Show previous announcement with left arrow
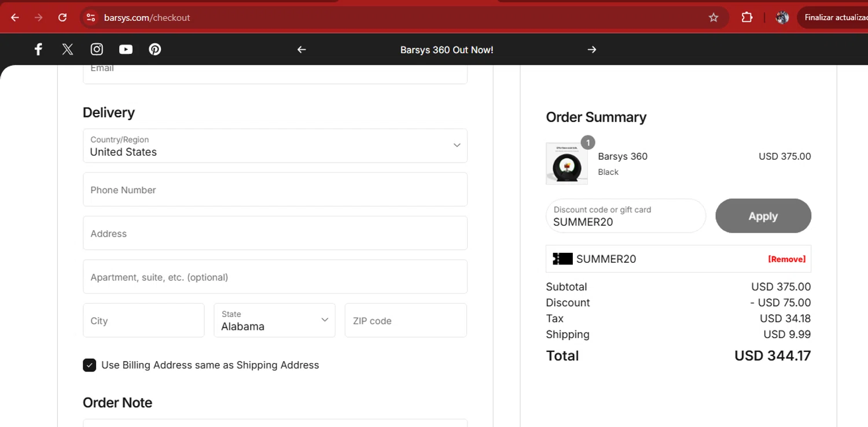 point(301,50)
